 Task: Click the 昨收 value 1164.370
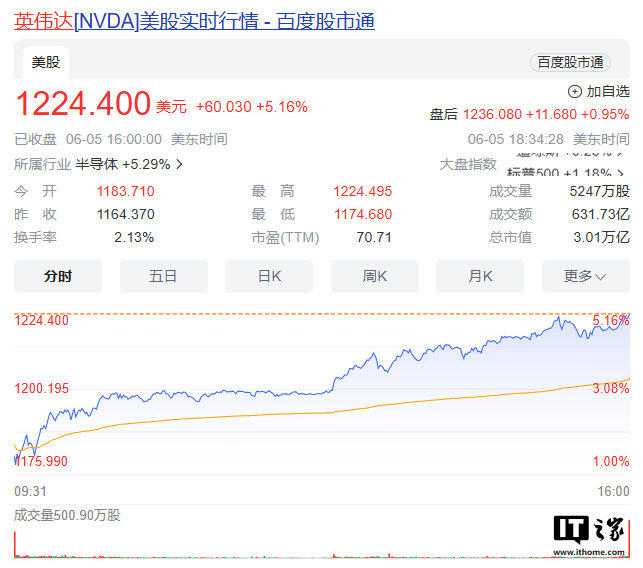pos(125,214)
